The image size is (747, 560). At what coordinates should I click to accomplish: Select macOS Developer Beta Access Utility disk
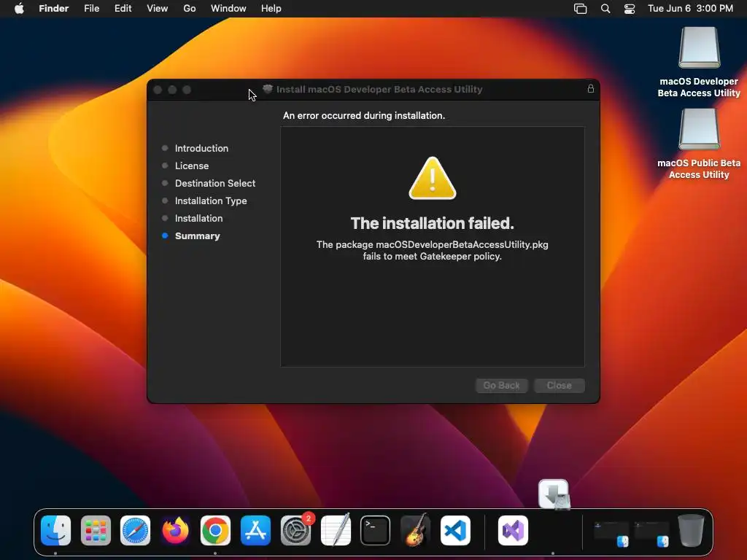tap(699, 63)
